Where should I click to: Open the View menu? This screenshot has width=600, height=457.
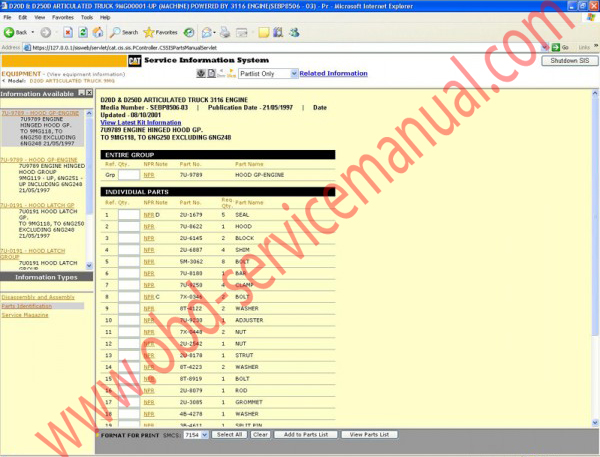coord(39,17)
